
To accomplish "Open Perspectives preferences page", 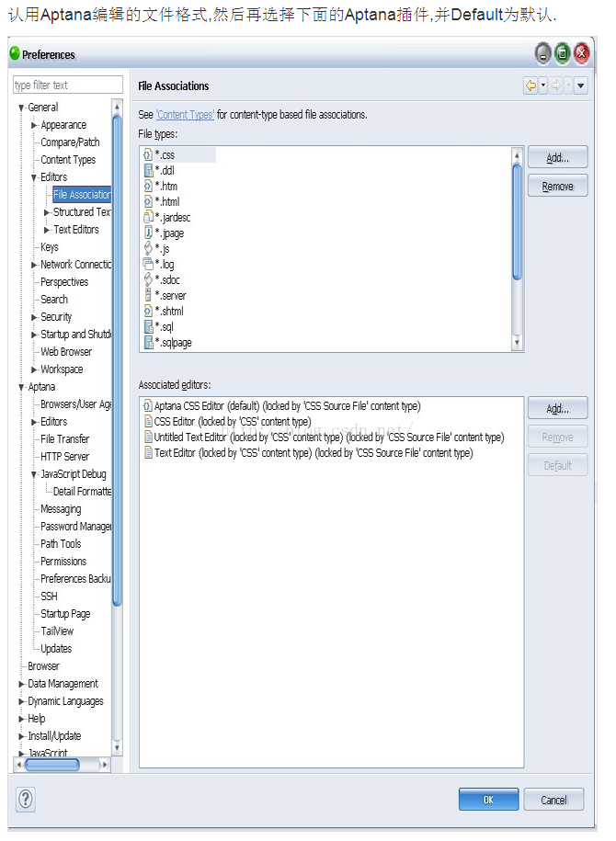I will (x=64, y=282).
